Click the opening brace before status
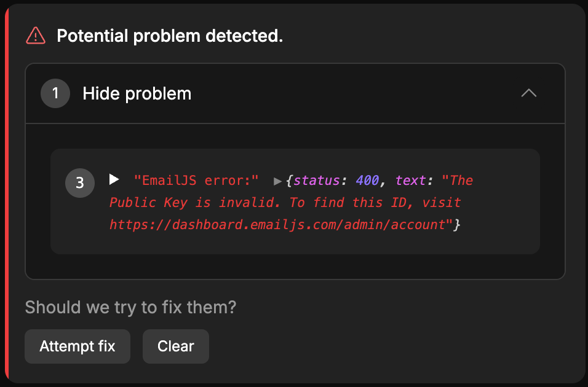 289,181
